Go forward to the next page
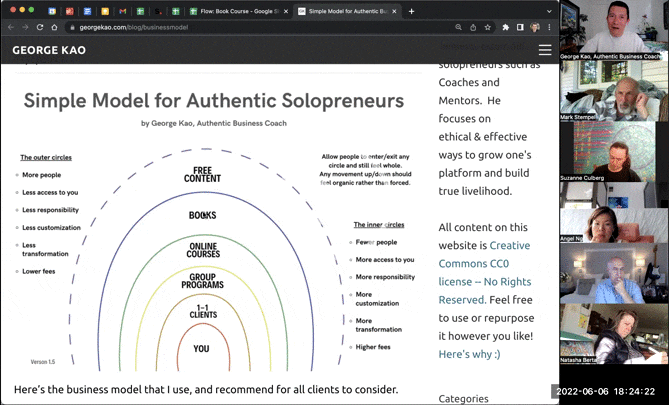Screen dimensions: 669x405 [25, 27]
